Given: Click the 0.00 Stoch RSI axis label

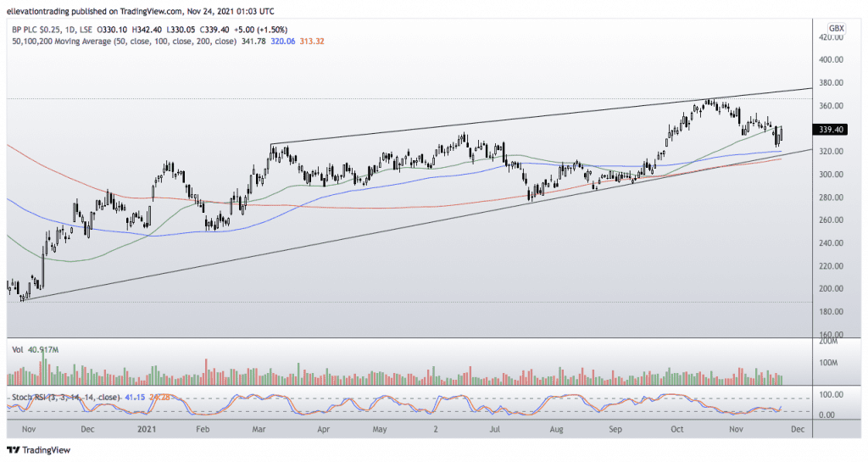Looking at the screenshot, I should (826, 415).
